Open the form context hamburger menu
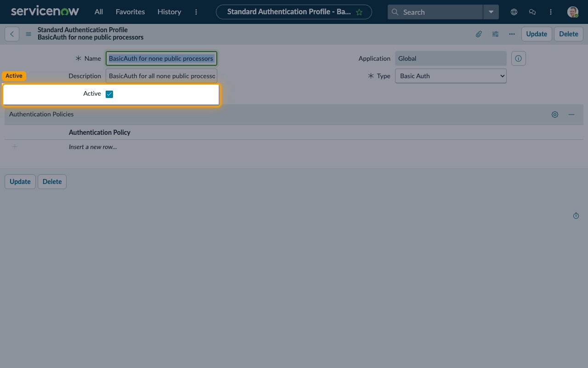The height and width of the screenshot is (368, 588). coord(28,34)
